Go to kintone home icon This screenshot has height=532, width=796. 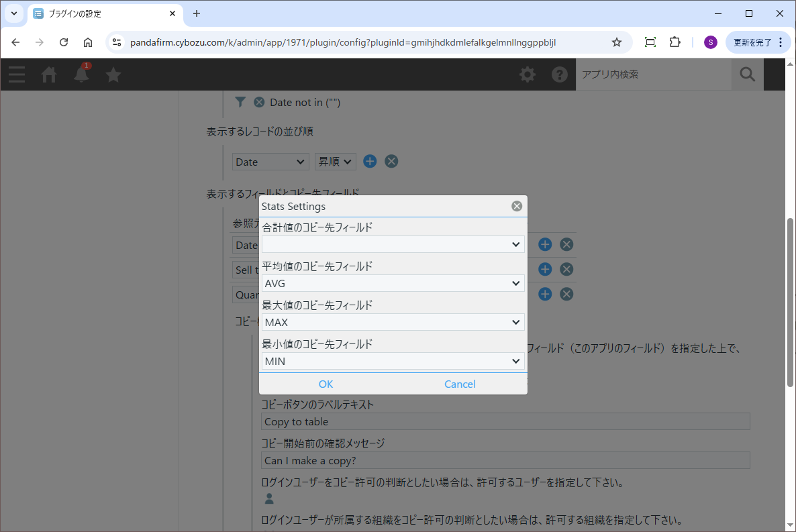(49, 74)
